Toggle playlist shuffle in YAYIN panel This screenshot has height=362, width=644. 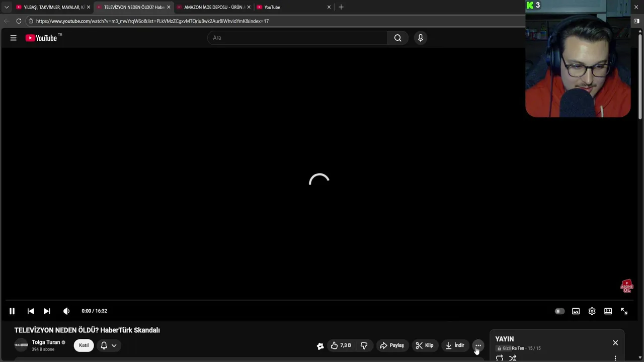click(513, 358)
